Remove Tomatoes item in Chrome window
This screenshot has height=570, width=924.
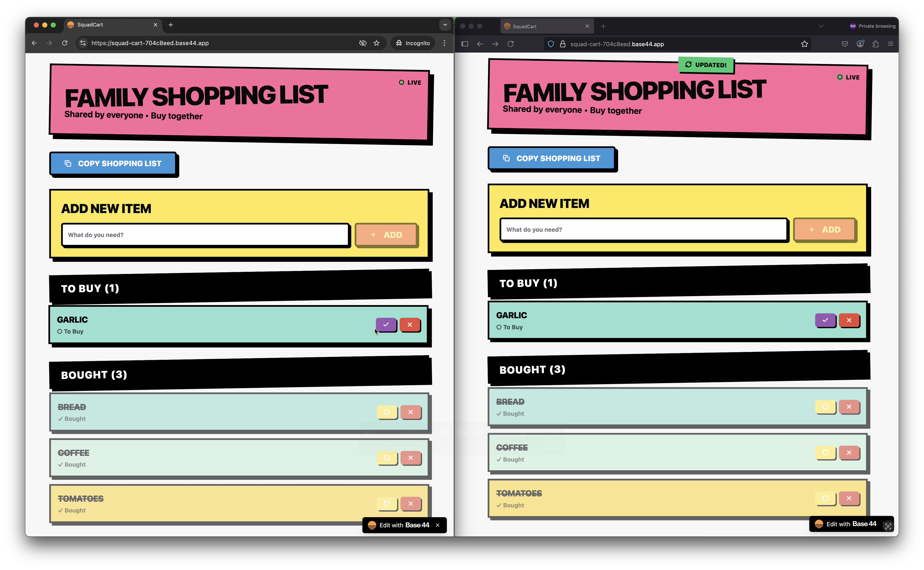(x=410, y=504)
